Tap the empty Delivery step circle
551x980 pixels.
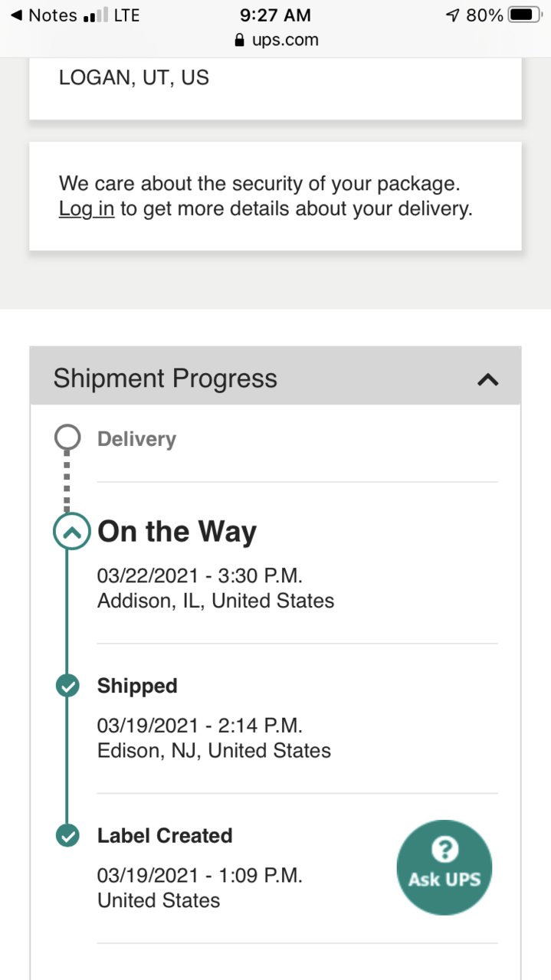click(67, 438)
